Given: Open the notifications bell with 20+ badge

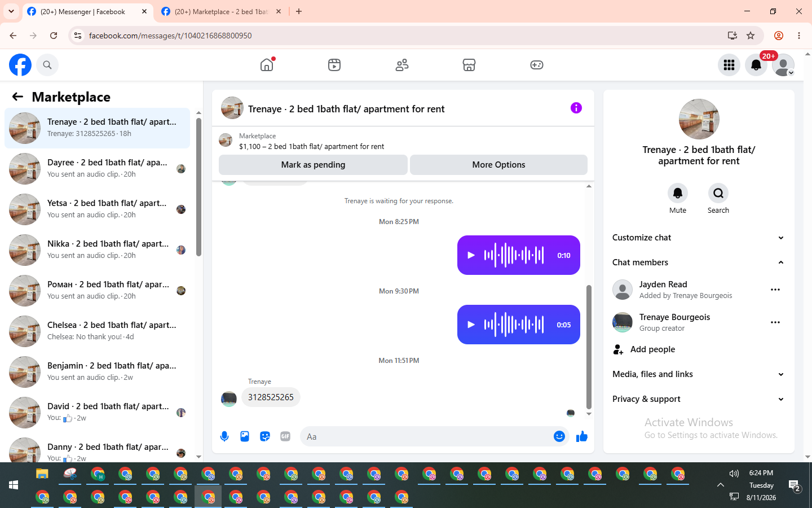Looking at the screenshot, I should pyautogui.click(x=756, y=65).
